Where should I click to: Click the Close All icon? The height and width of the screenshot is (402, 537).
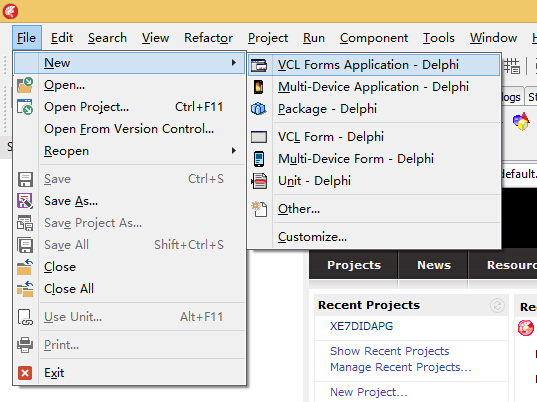(25, 289)
